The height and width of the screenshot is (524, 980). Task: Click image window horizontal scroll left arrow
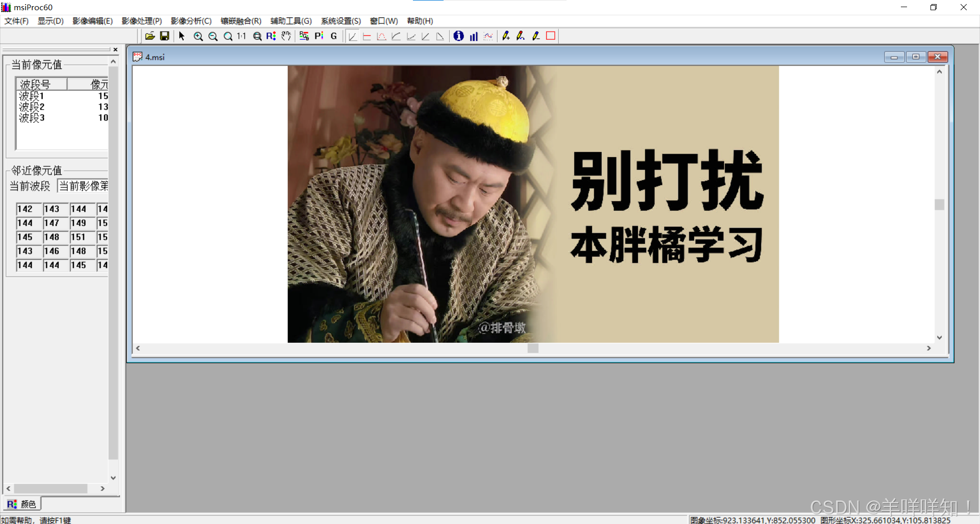pos(138,348)
